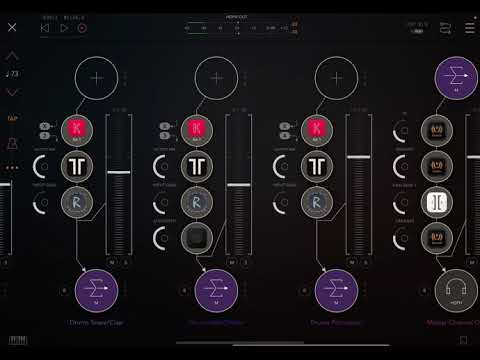Mute the Drums Snare/Clap channel
The width and height of the screenshot is (480, 360).
pos(112,262)
